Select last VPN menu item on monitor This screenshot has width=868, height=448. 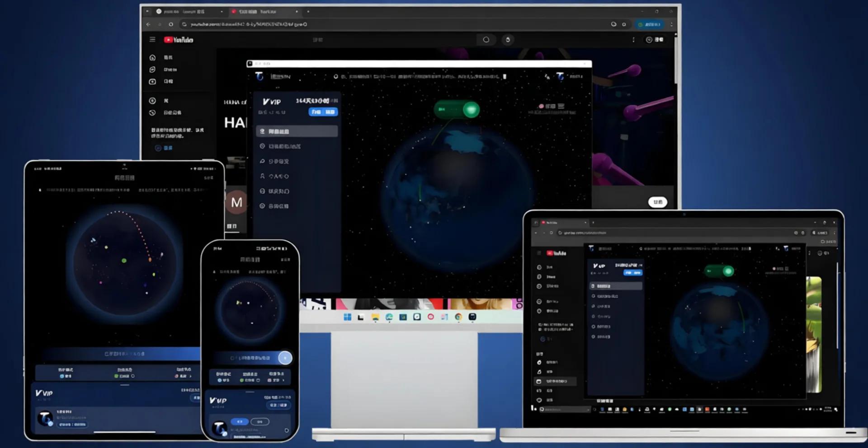pyautogui.click(x=297, y=206)
